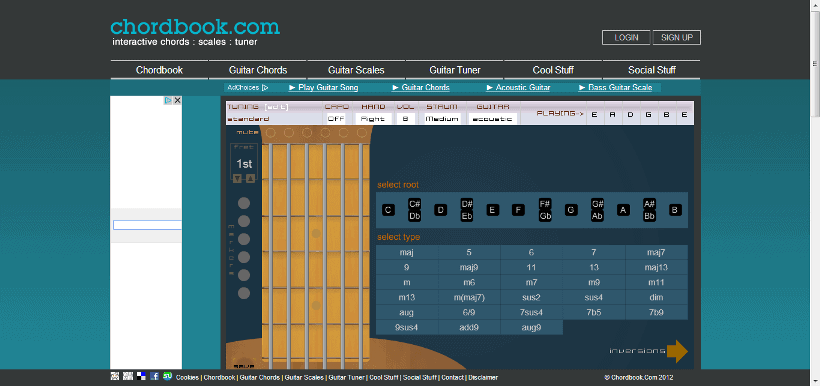Select root note Bb
The image size is (820, 386).
tap(650, 216)
